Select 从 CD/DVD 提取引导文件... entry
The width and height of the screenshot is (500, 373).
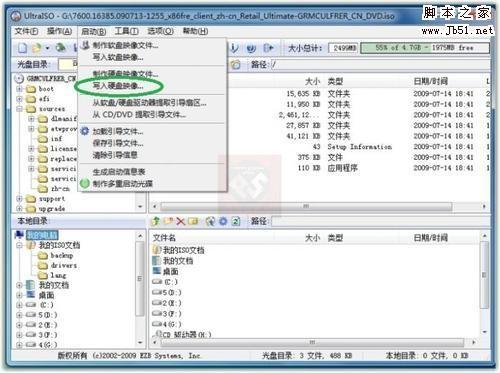point(139,115)
